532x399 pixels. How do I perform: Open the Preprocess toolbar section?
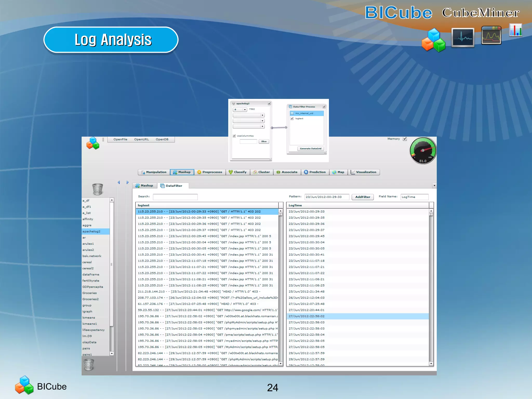pyautogui.click(x=210, y=172)
